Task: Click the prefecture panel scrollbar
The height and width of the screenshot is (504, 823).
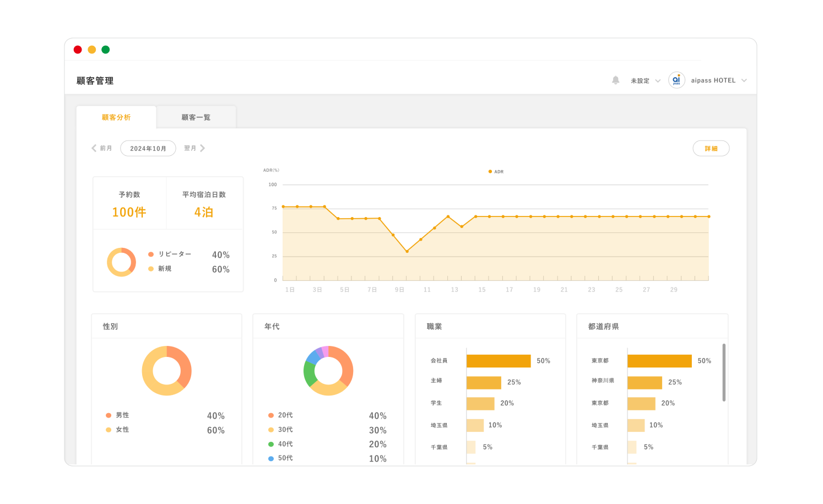Action: click(724, 372)
